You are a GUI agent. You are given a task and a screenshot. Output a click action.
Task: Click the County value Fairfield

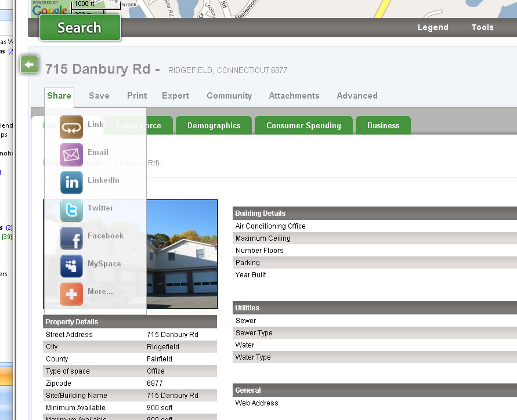[159, 359]
